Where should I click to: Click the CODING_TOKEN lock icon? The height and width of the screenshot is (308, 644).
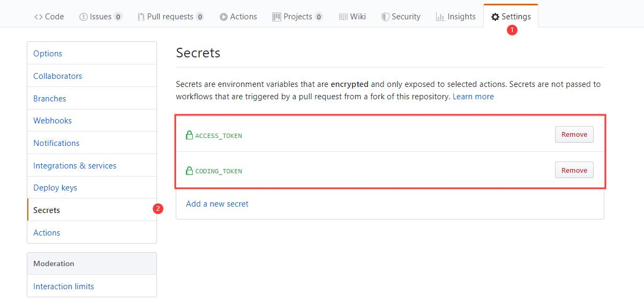[189, 171]
